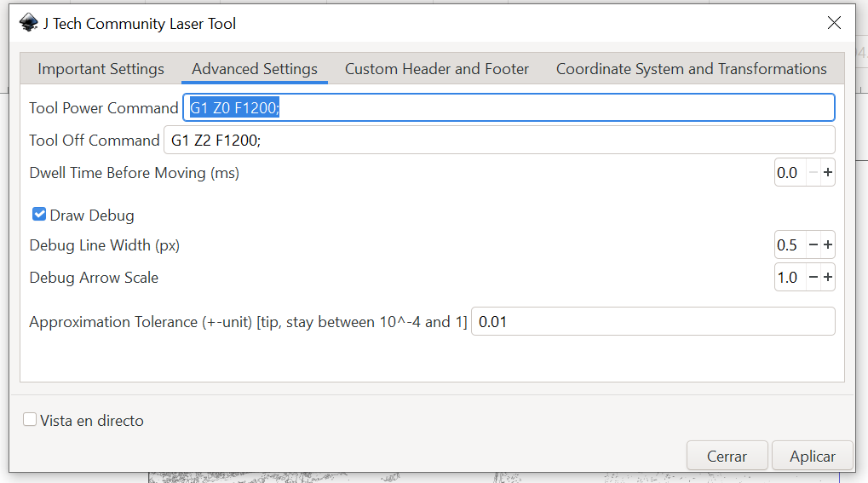Switch to the Important Settings tab

pos(101,69)
